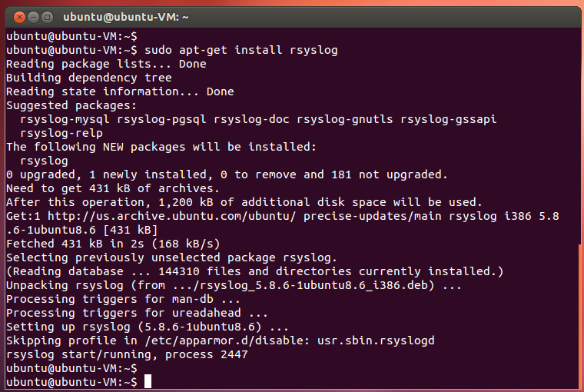Click the window title 'ubuntu@ubuntu-VM: ~'
The height and width of the screenshot is (392, 584).
click(x=125, y=17)
